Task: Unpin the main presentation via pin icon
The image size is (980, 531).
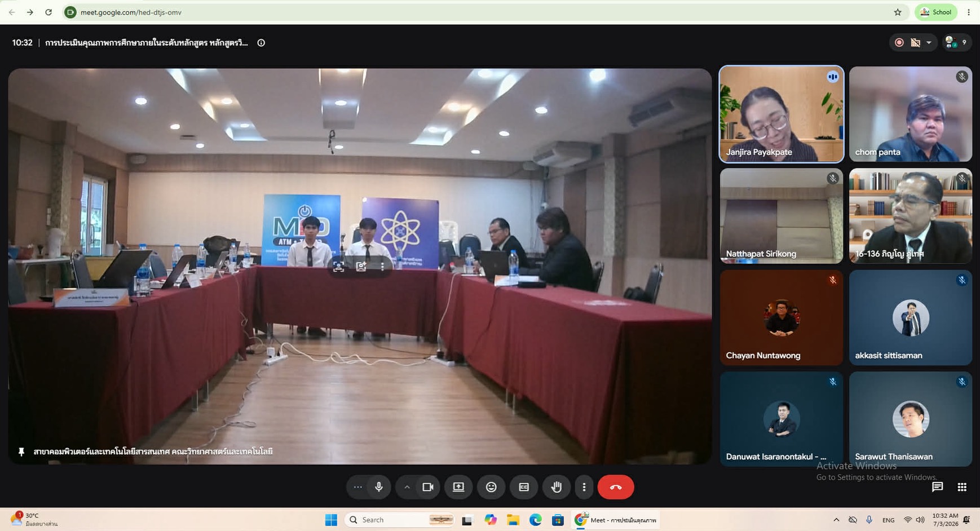Action: coord(21,452)
